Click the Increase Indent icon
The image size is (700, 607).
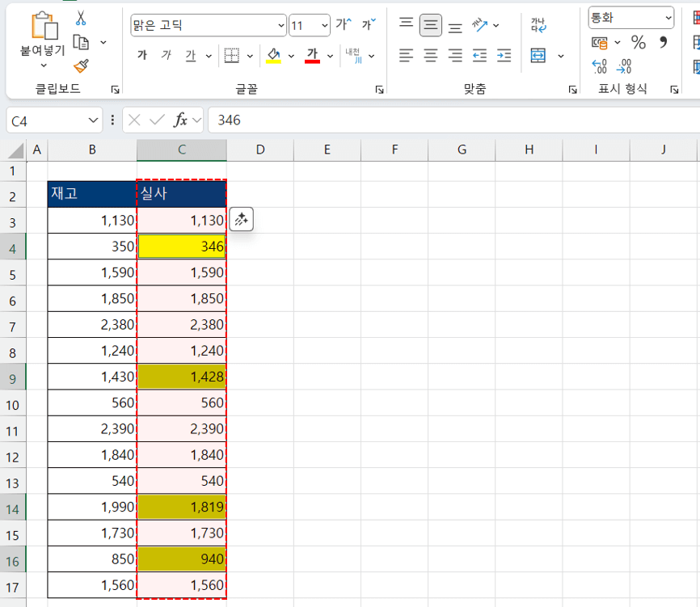click(504, 56)
